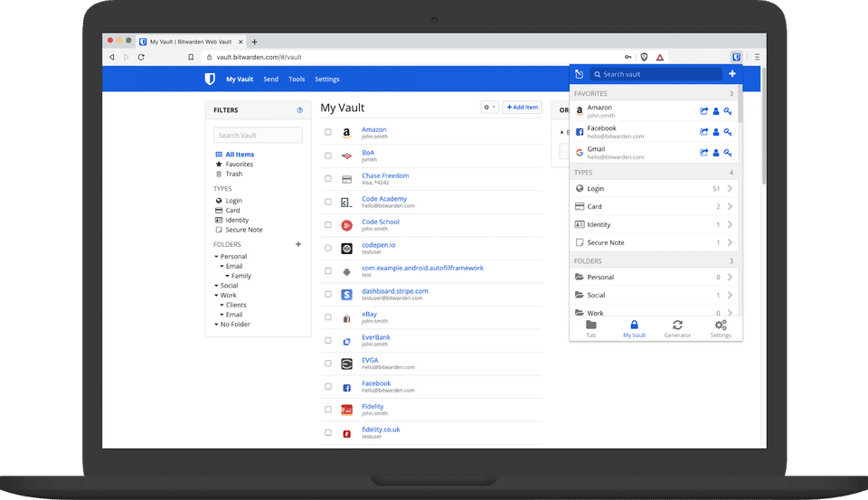Viewport: 868px width, 500px height.
Task: Click the pop-out window icon in the extension popup
Action: (x=579, y=74)
